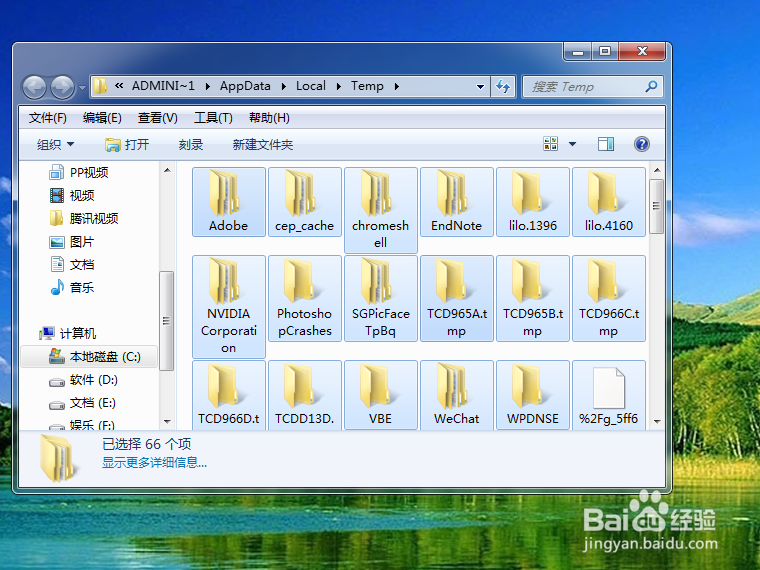Screen dimensions: 760x570
Task: Select the cep_cache folder
Action: click(x=305, y=202)
